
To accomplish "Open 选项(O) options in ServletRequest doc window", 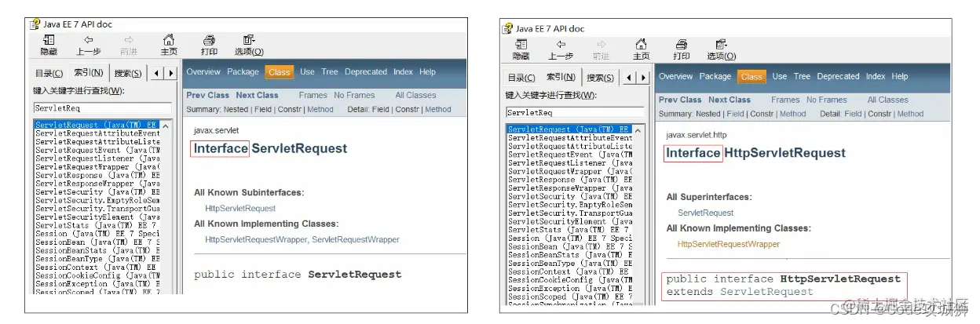I will [249, 45].
